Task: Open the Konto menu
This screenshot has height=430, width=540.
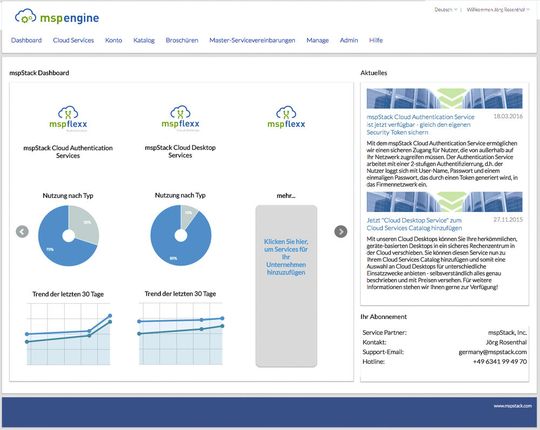Action: [x=114, y=40]
